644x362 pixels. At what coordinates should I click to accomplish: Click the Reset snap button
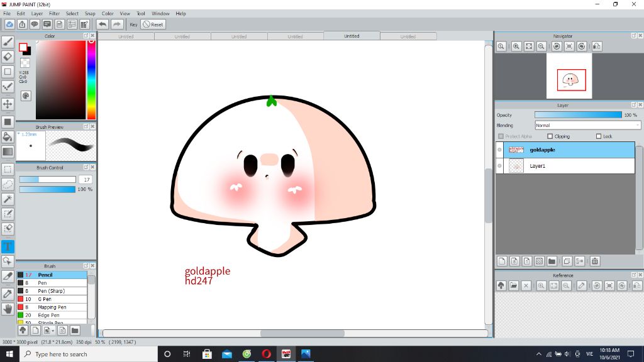click(x=153, y=25)
